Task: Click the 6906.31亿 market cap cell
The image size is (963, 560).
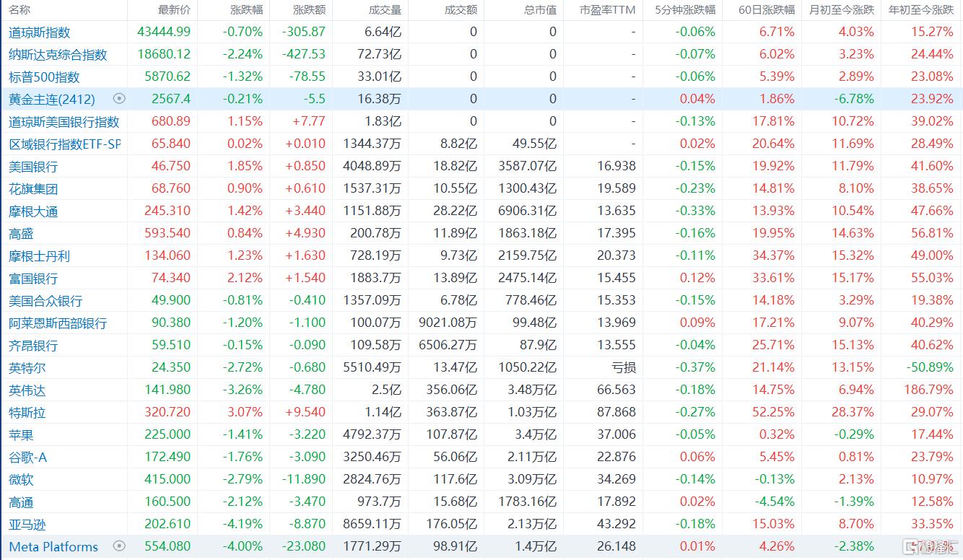Action: pyautogui.click(x=528, y=211)
